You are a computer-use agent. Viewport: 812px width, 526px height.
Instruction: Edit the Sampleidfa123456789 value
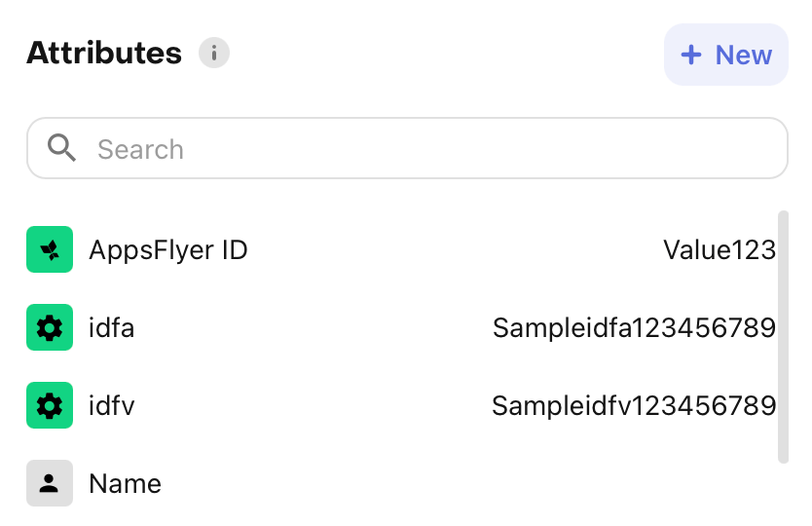click(634, 328)
